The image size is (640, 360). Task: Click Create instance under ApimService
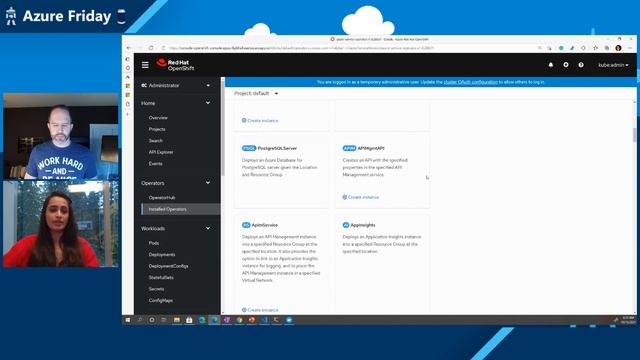[x=260, y=310]
